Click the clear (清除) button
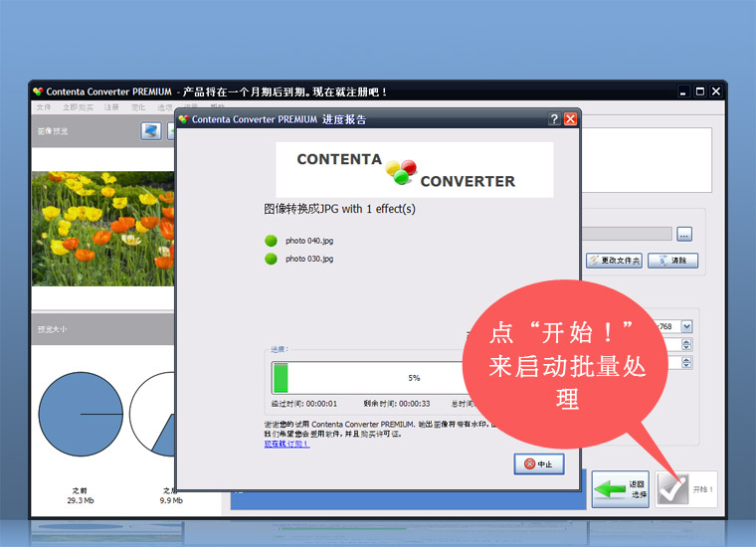 pos(672,261)
